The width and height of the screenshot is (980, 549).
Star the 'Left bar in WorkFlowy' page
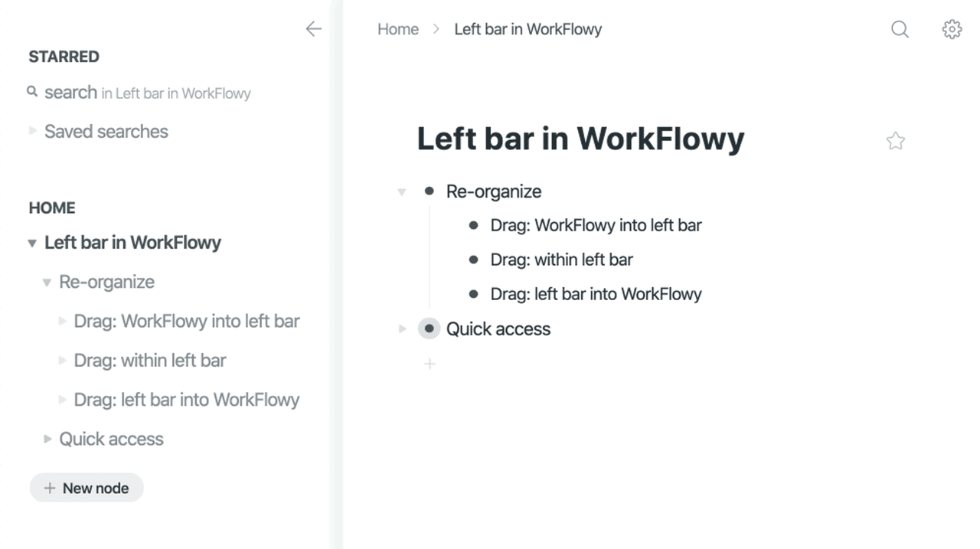click(x=895, y=141)
